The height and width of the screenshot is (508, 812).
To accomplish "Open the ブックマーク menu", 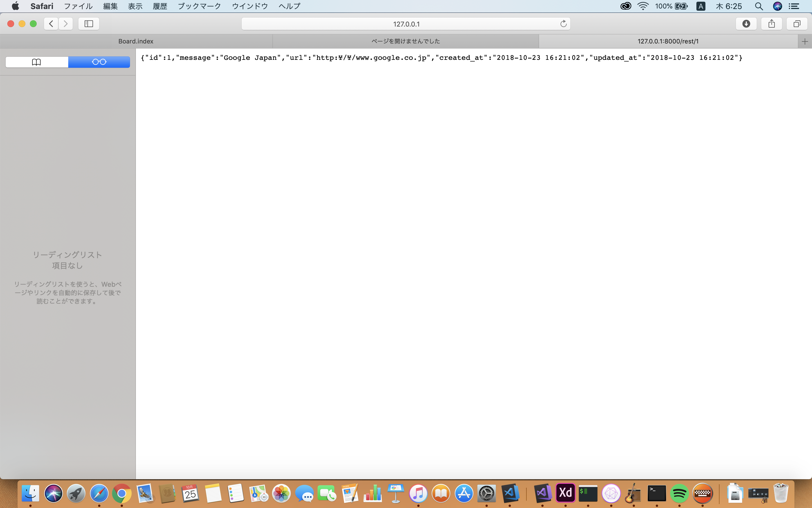I will 199,6.
